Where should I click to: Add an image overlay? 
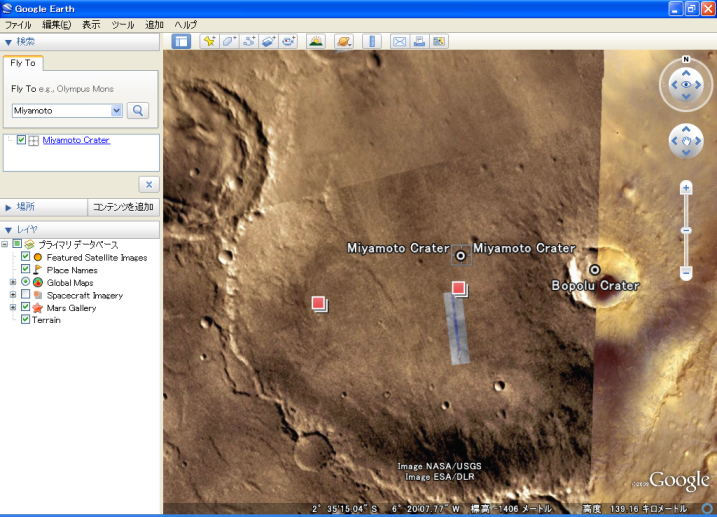269,41
